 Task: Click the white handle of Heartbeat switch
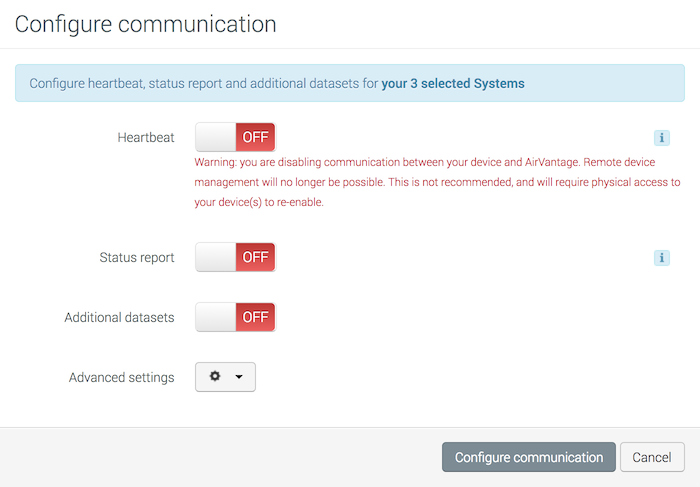pyautogui.click(x=216, y=137)
